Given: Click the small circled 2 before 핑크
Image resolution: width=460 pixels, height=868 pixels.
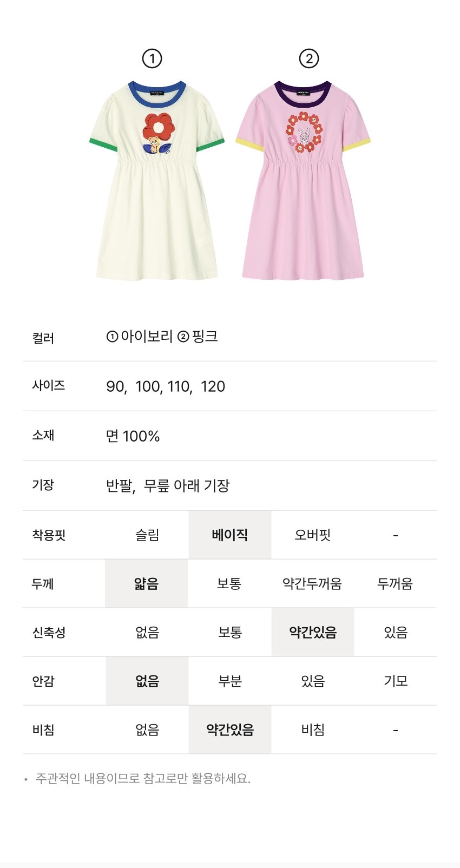Looking at the screenshot, I should (183, 337).
